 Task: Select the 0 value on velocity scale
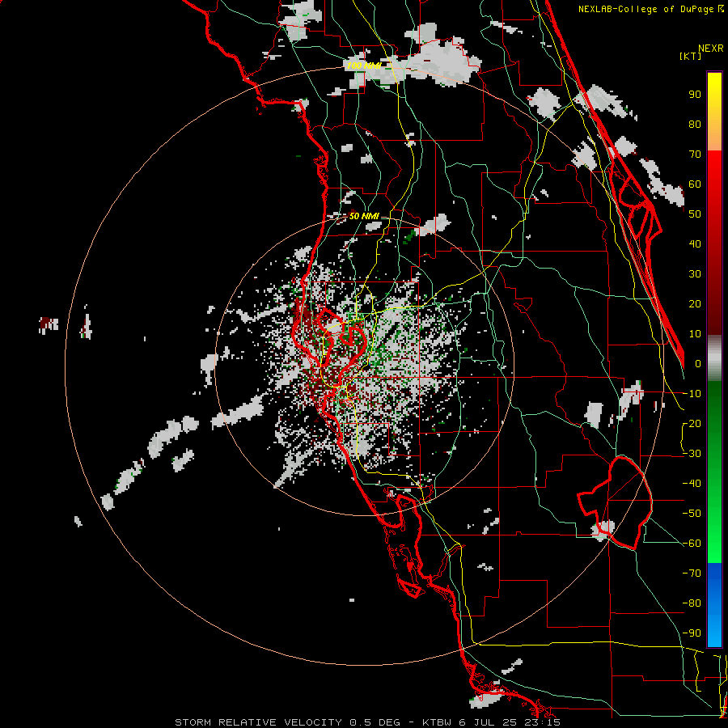[x=698, y=364]
